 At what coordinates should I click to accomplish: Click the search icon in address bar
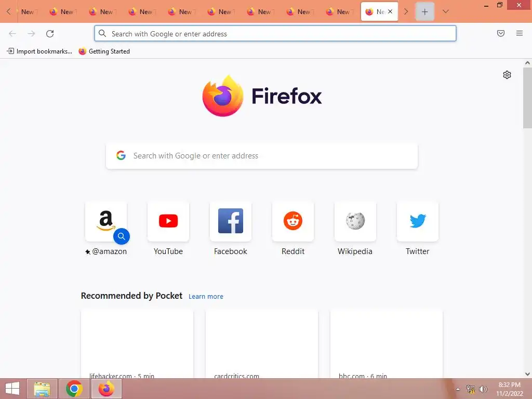click(102, 34)
